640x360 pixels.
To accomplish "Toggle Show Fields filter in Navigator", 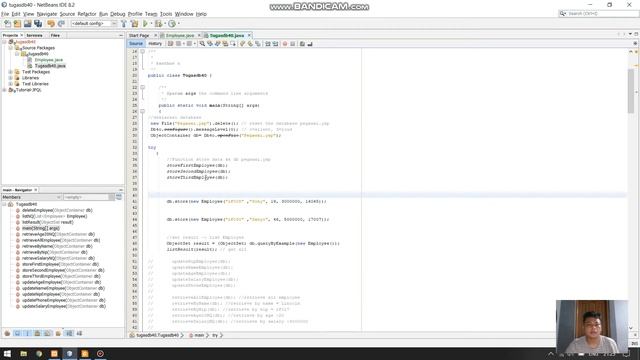I will point(18,333).
